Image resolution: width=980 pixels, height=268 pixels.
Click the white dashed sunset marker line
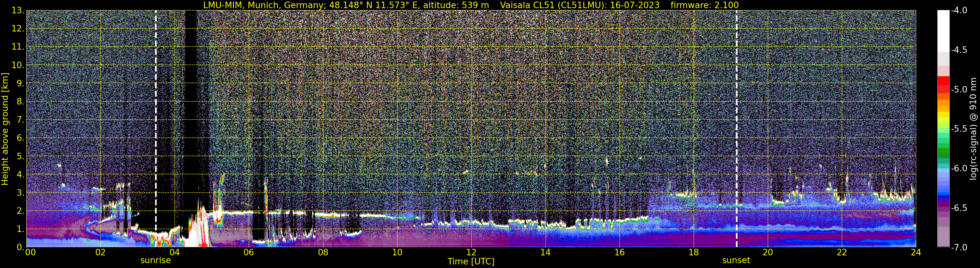pos(737,129)
